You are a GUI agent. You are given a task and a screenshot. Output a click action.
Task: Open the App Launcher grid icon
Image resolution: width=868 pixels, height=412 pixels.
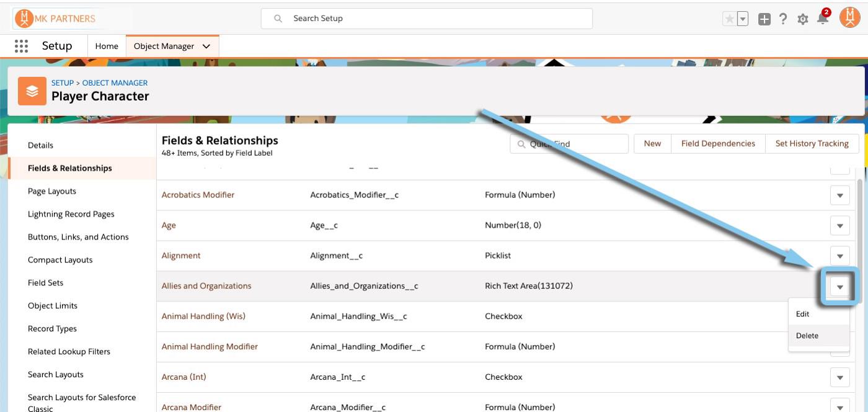point(21,46)
